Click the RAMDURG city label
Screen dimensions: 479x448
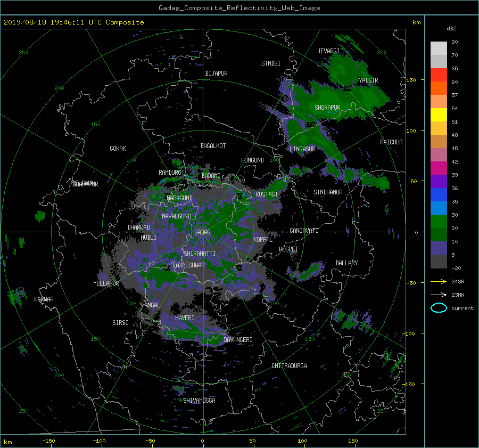coord(170,173)
